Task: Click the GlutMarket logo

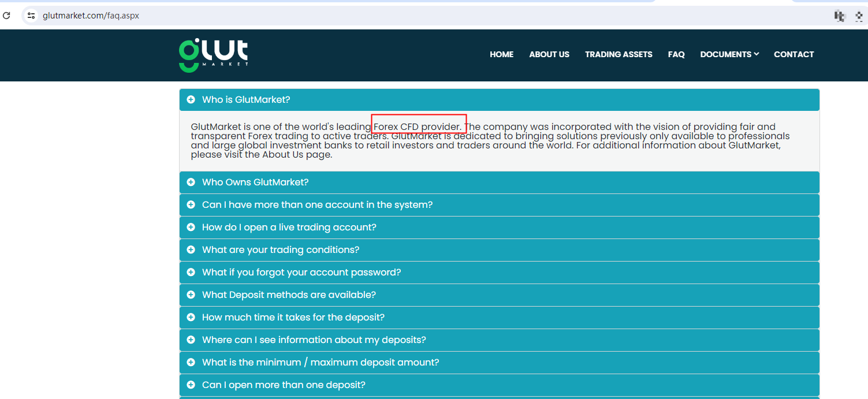Action: pyautogui.click(x=214, y=55)
